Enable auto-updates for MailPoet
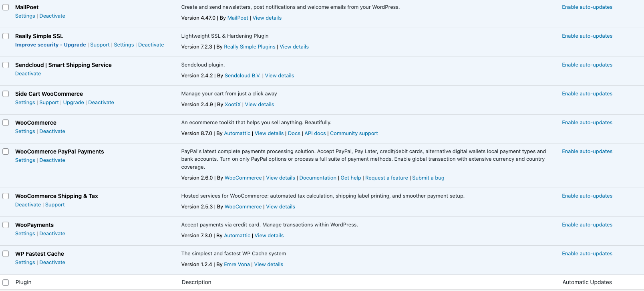 (587, 7)
